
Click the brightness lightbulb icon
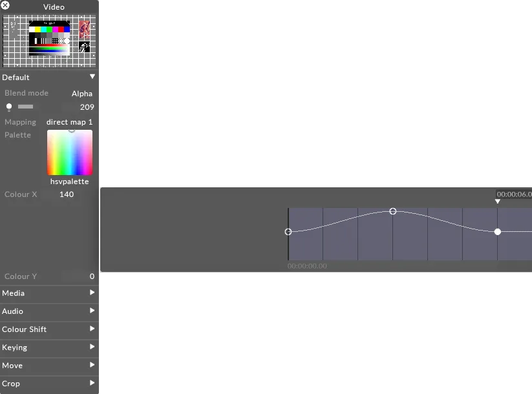[x=9, y=107]
